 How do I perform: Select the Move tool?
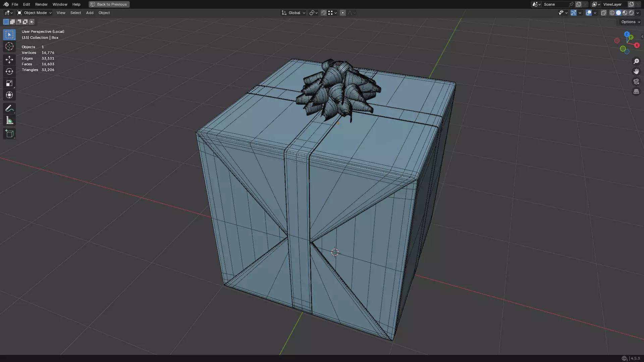click(9, 60)
